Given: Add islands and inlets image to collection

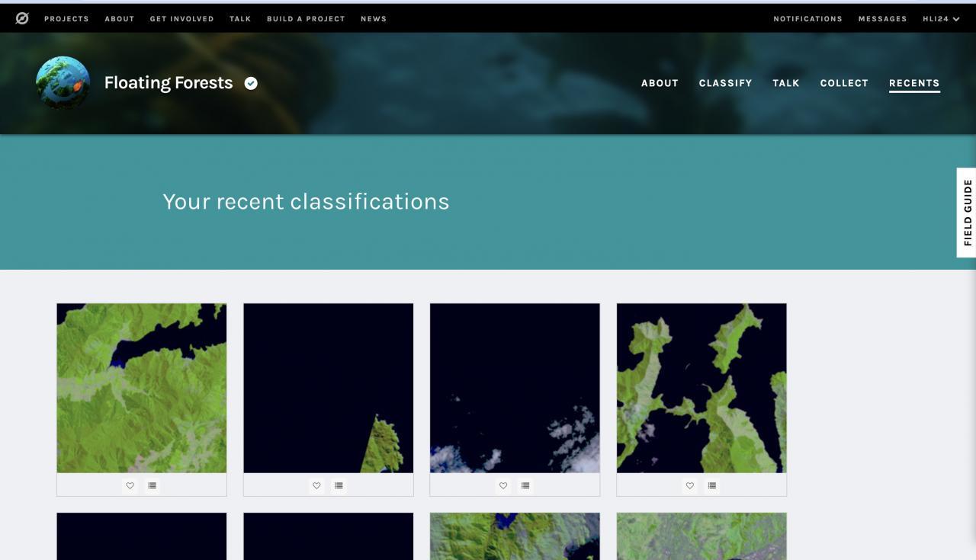Looking at the screenshot, I should (712, 485).
